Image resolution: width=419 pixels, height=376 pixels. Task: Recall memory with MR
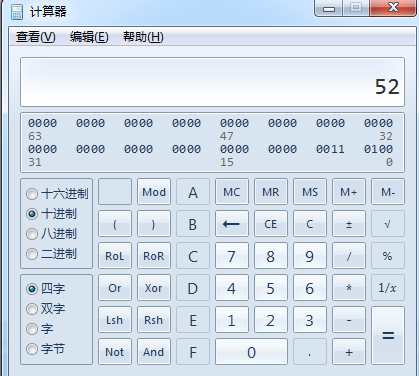271,192
